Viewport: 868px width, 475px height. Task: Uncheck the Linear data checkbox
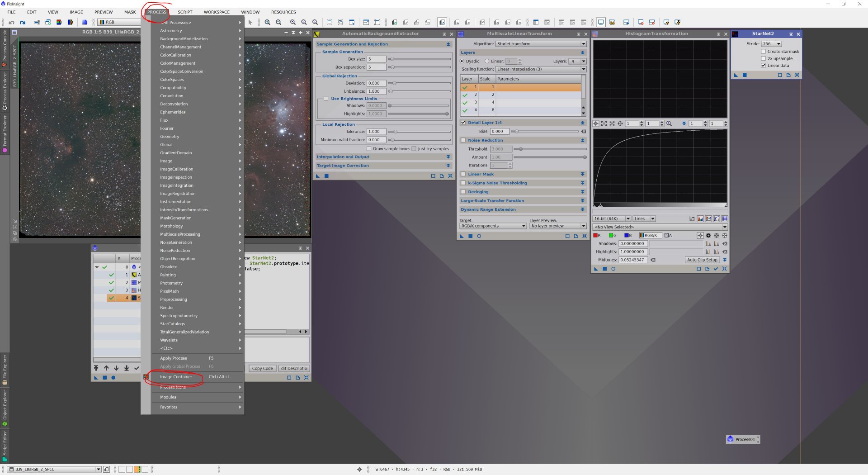[764, 66]
